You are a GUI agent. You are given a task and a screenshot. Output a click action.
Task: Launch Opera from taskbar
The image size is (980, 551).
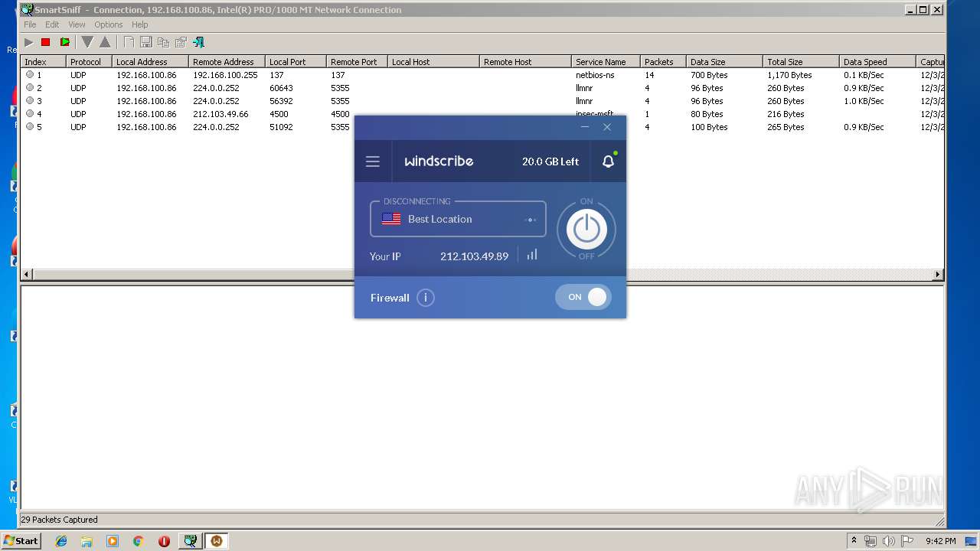[164, 541]
